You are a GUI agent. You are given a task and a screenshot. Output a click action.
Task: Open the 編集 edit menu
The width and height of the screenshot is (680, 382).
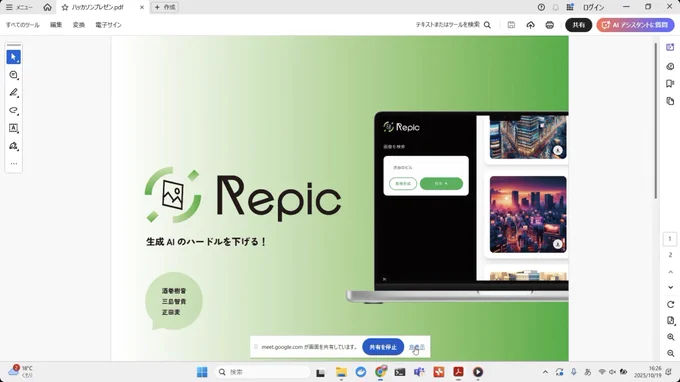point(56,25)
